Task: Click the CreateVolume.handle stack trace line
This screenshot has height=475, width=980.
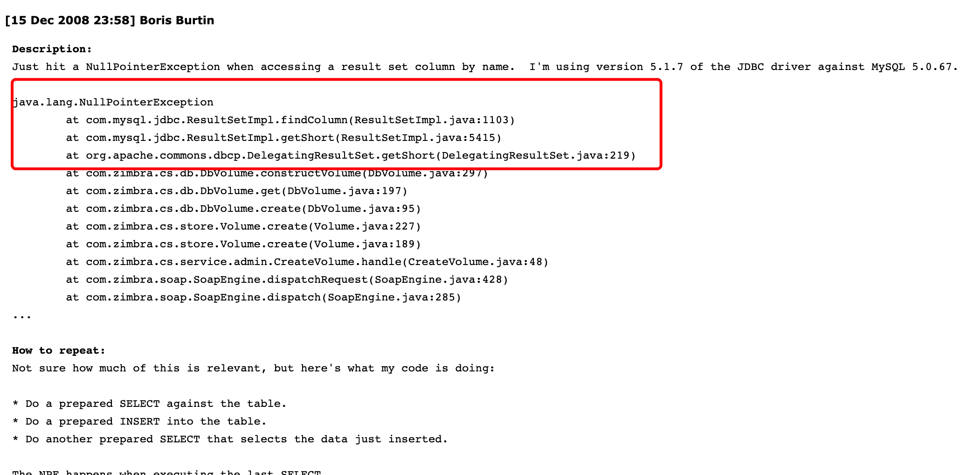Action: click(307, 262)
